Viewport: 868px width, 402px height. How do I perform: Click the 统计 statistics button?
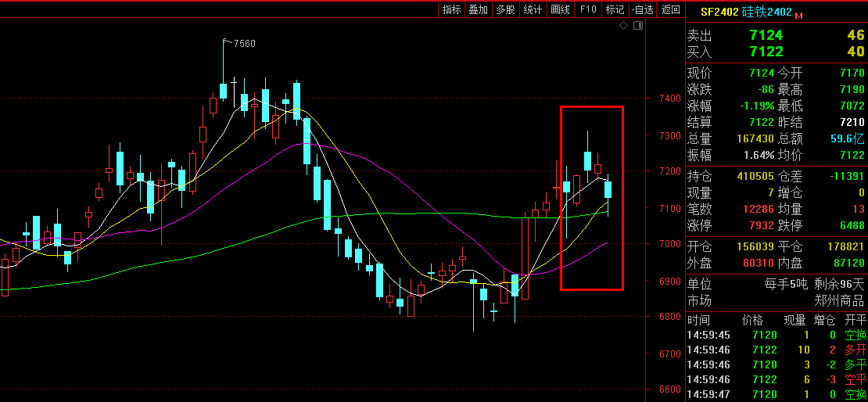tap(533, 9)
